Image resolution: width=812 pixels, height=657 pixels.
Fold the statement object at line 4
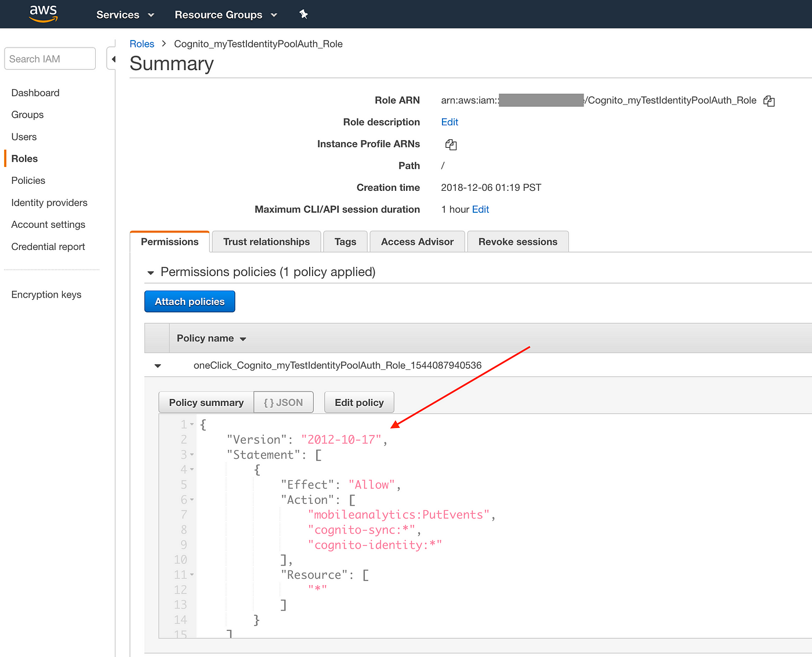[192, 470]
